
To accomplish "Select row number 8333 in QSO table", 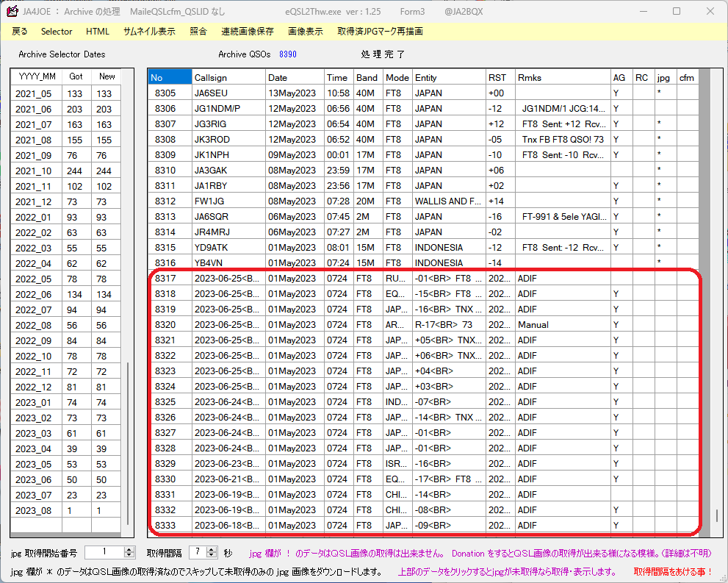I will coord(423,526).
